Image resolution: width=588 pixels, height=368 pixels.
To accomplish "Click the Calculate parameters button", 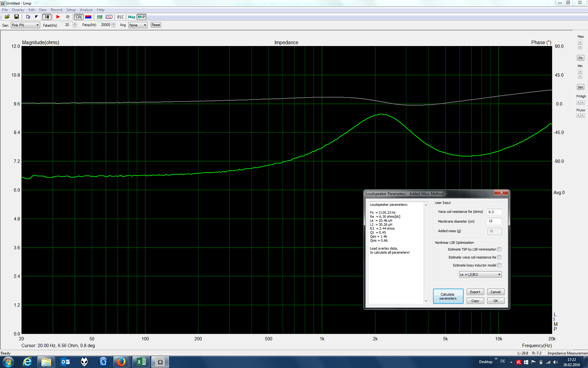I will tap(448, 296).
